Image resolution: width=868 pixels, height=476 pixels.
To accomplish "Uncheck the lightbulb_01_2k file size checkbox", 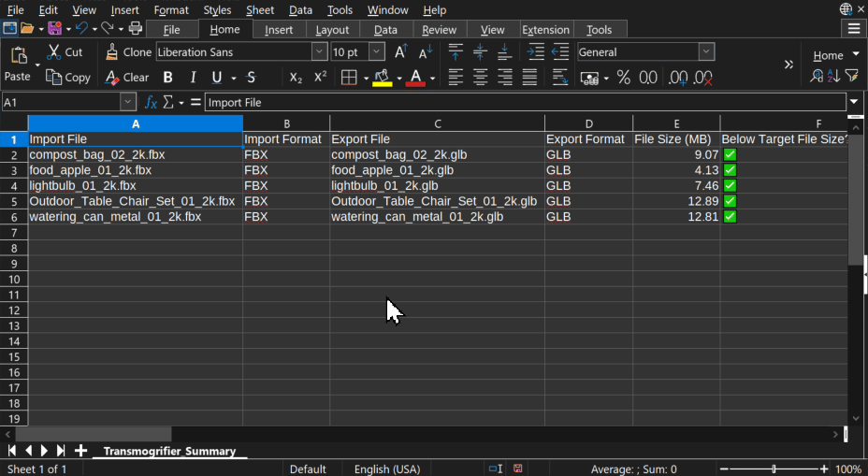I will pos(731,186).
